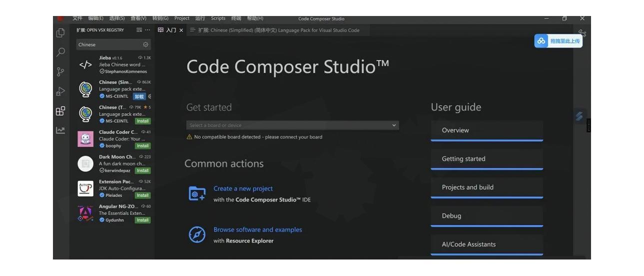Open the Debug user guide
This screenshot has width=644, height=276.
pyautogui.click(x=487, y=216)
